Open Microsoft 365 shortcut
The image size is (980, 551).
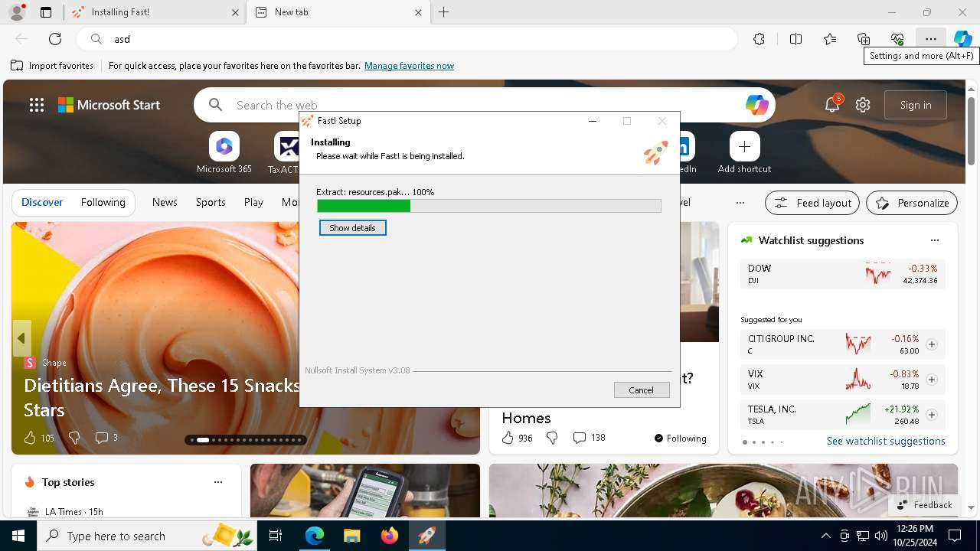point(224,153)
